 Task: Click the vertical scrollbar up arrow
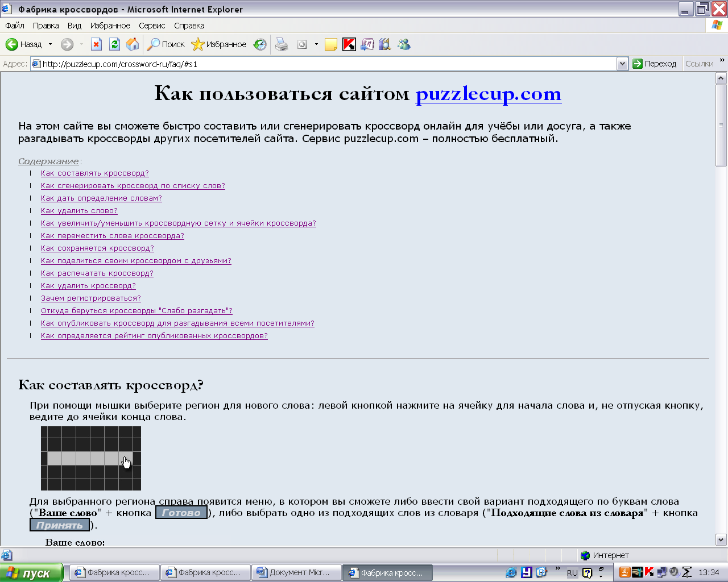point(721,78)
